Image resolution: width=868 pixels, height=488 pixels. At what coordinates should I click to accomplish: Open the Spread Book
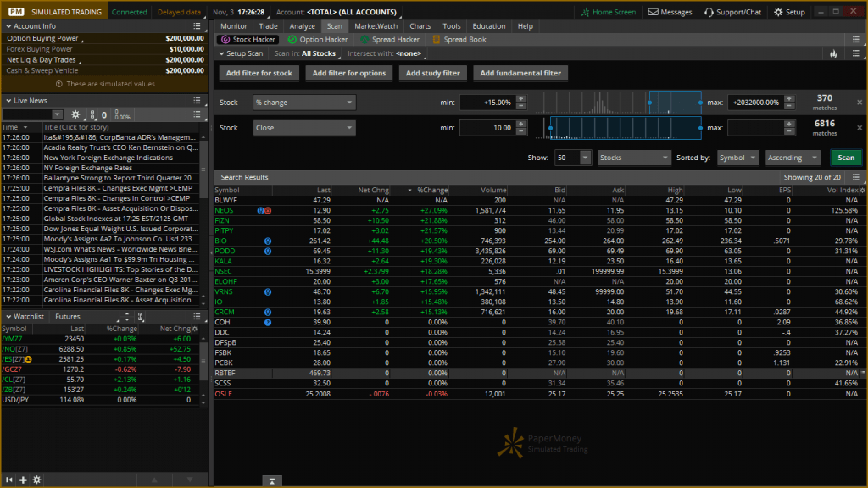coord(459,39)
